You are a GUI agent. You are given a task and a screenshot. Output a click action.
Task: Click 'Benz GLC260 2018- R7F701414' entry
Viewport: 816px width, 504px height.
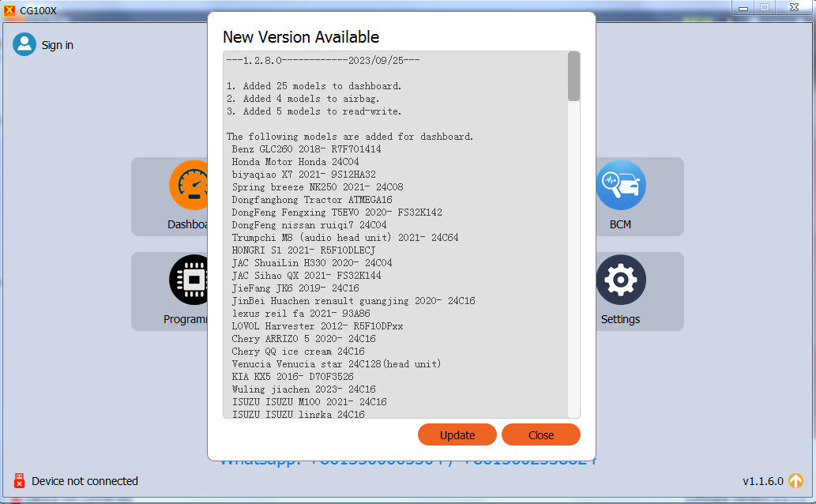306,149
